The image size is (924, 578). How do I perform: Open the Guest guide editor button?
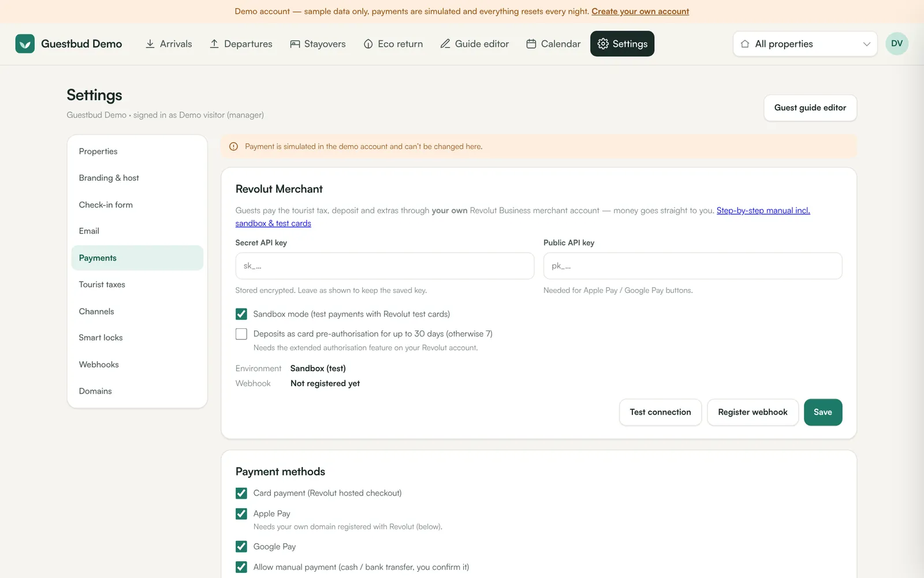pyautogui.click(x=810, y=108)
